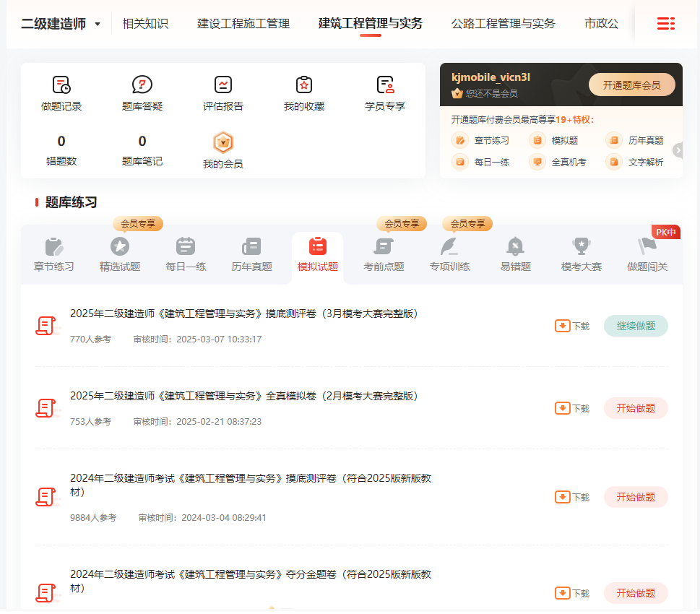Open the 历年真题 practice tab
This screenshot has width=700, height=614.
(x=252, y=254)
